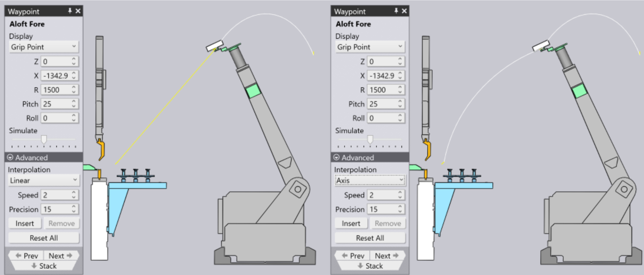This screenshot has width=644, height=275.
Task: Click Reset All in right panel
Action: pyautogui.click(x=370, y=238)
